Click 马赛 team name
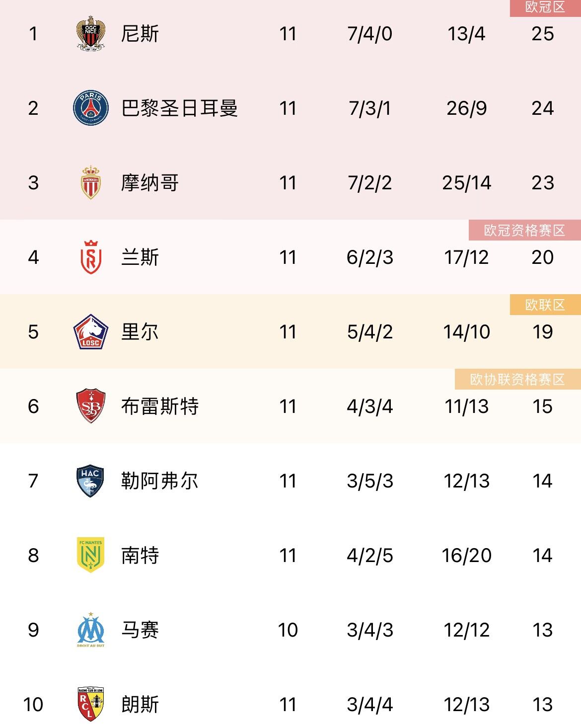Screen dimensions: 581x728 140,630
